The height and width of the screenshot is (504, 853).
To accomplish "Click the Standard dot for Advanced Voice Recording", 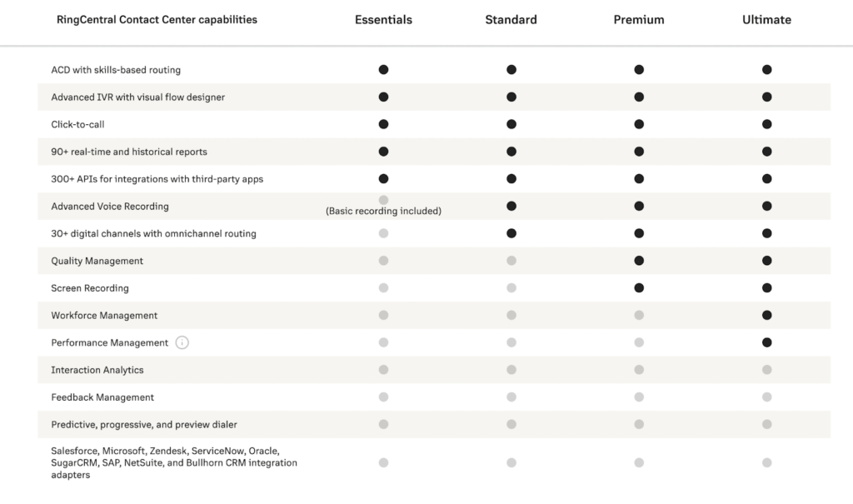I will click(x=511, y=206).
